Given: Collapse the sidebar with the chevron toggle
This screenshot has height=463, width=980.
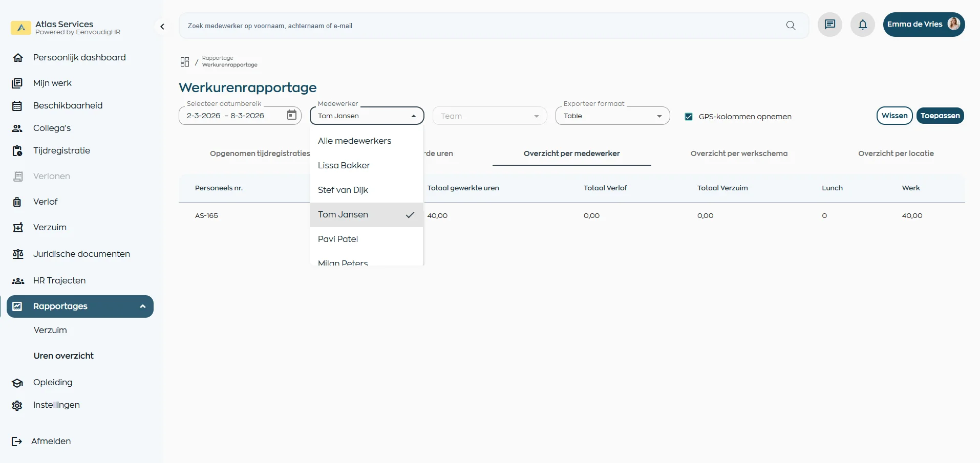Looking at the screenshot, I should (162, 26).
